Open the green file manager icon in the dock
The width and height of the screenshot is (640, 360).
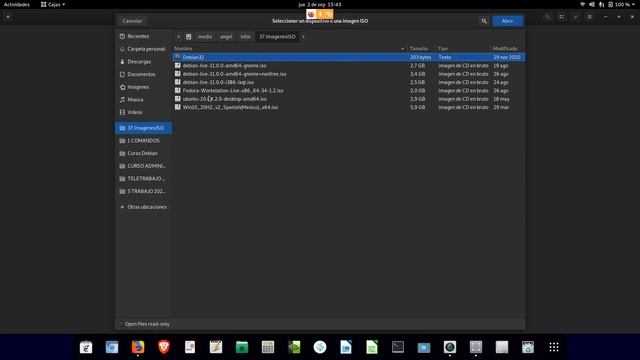pyautogui.click(x=242, y=347)
